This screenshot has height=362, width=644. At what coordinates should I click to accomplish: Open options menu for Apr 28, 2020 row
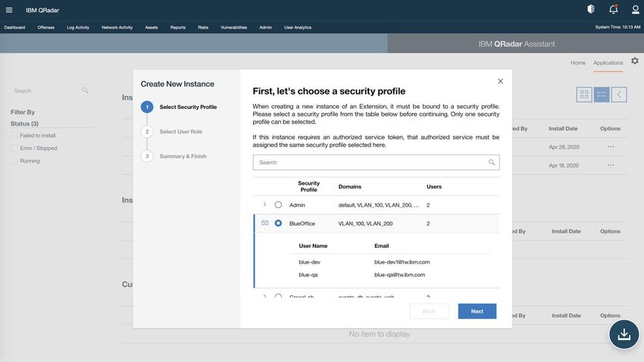tap(611, 146)
